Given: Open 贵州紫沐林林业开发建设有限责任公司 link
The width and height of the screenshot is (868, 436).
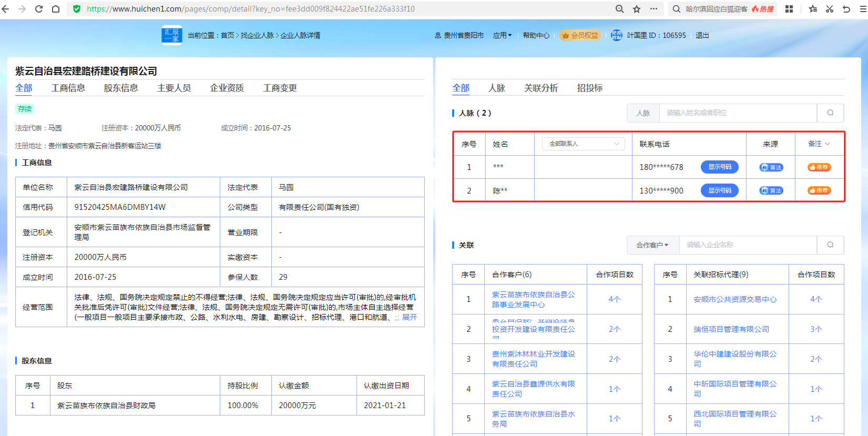Looking at the screenshot, I should (x=534, y=359).
